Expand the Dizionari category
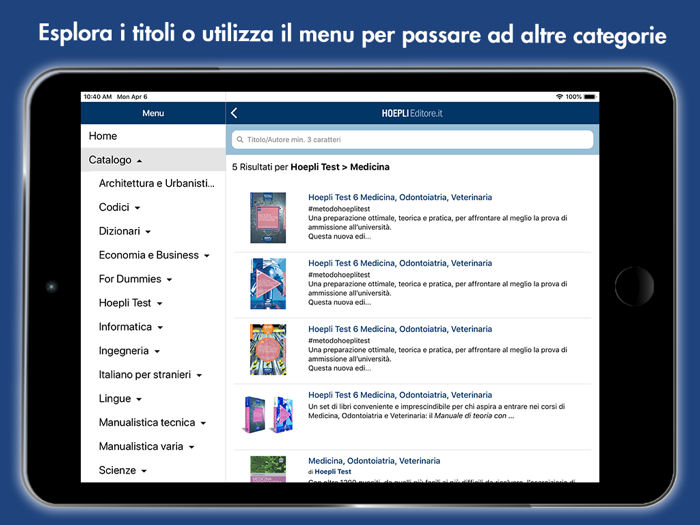Viewport: 700px width, 525px height. tap(125, 231)
